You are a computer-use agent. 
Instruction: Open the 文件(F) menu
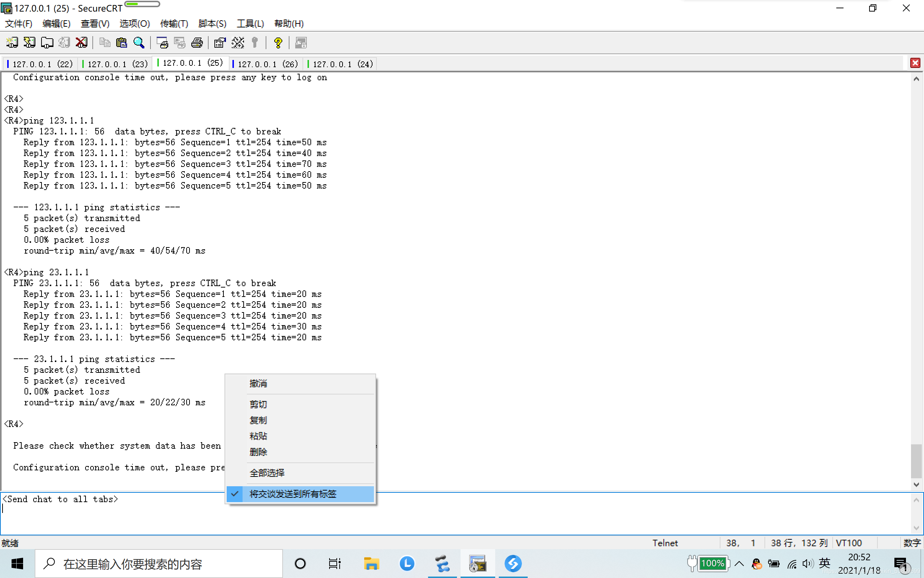pos(18,24)
